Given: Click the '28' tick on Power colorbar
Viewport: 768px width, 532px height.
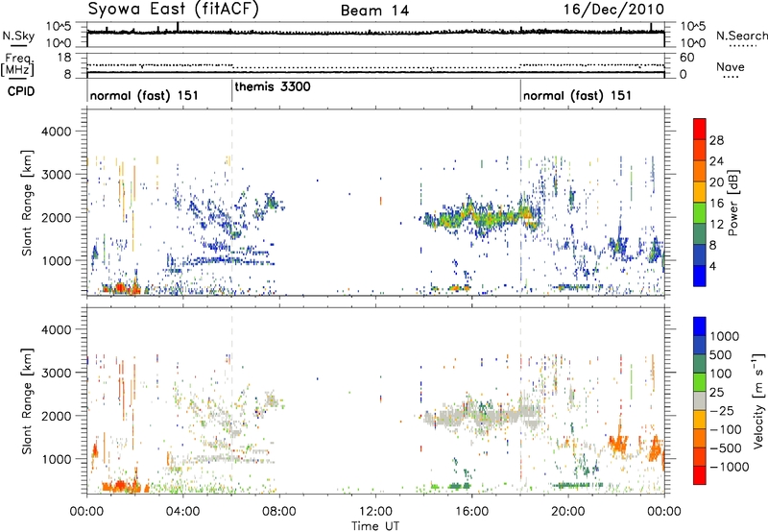Looking at the screenshot, I should 716,140.
